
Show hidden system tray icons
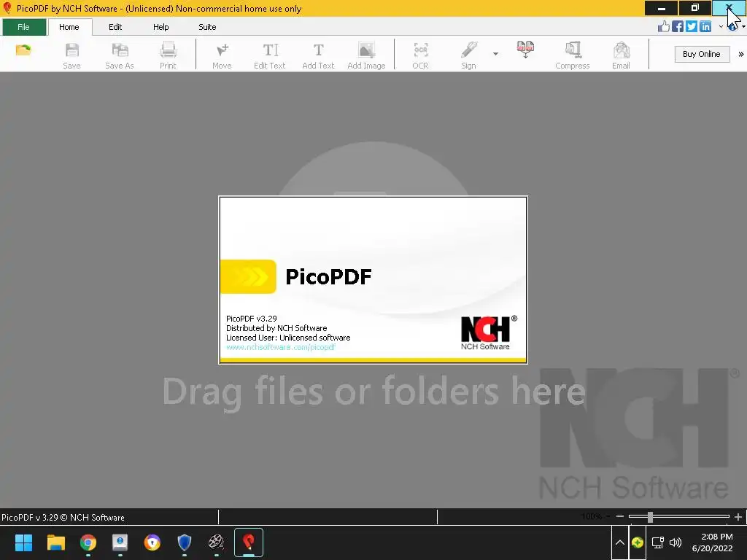click(620, 542)
